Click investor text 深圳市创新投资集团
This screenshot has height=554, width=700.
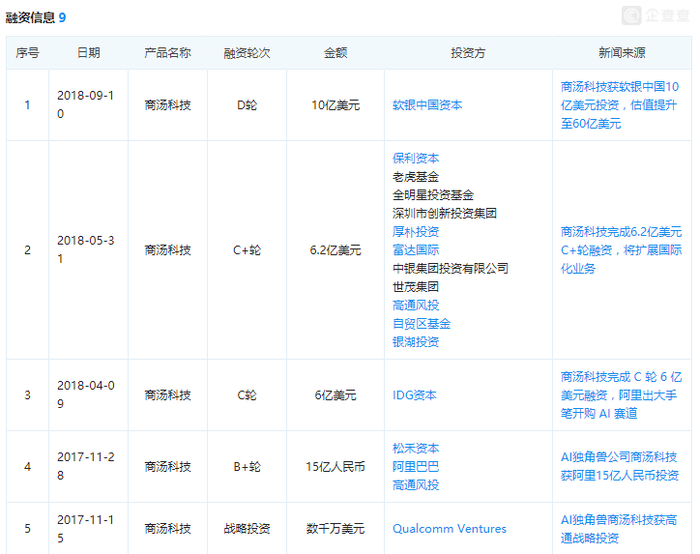point(445,213)
